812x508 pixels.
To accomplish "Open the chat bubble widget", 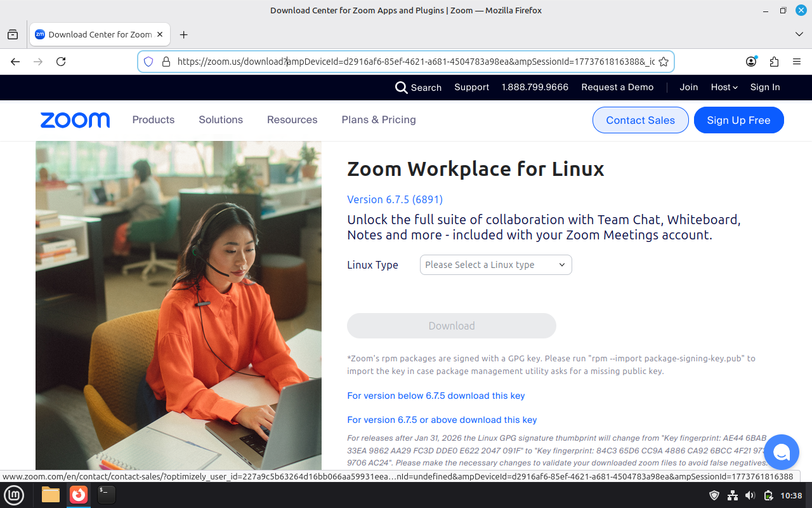I will (781, 452).
